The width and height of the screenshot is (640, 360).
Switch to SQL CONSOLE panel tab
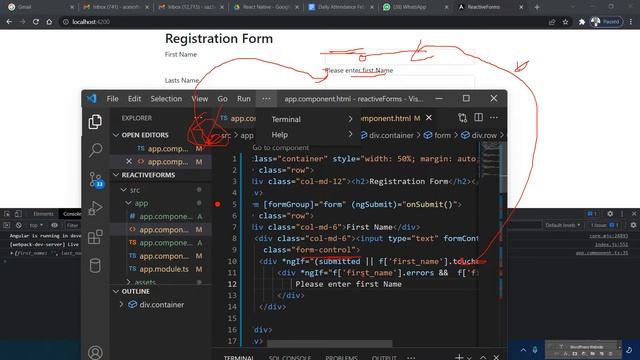coord(290,358)
